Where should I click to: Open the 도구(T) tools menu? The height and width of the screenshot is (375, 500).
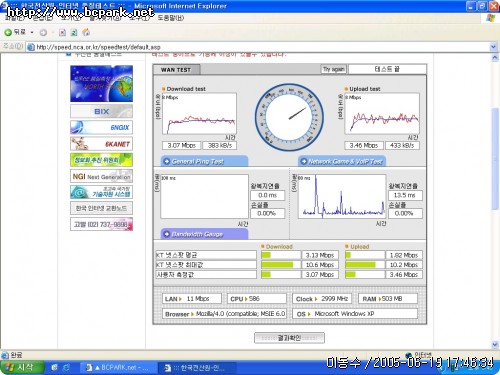[x=139, y=18]
